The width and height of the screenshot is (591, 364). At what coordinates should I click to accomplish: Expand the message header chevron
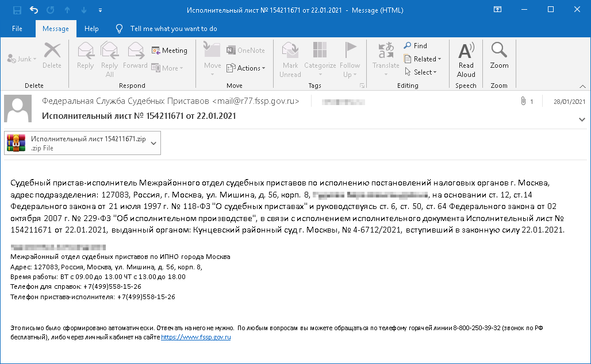click(x=582, y=119)
